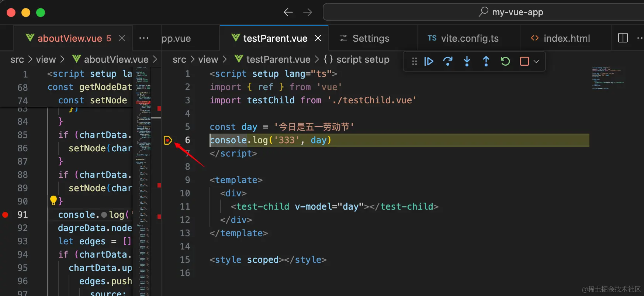This screenshot has width=644, height=296.
Task: Click line number 5 in right editor
Action: point(187,127)
